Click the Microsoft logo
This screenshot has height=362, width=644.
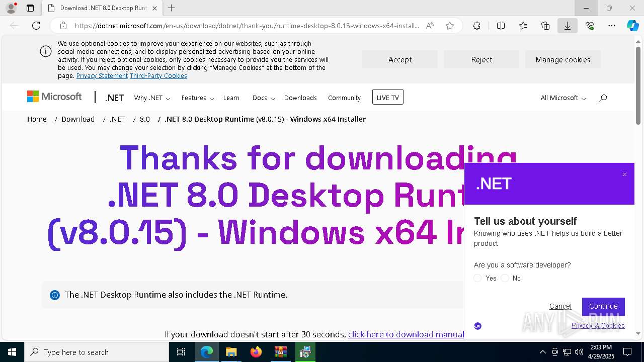click(54, 97)
